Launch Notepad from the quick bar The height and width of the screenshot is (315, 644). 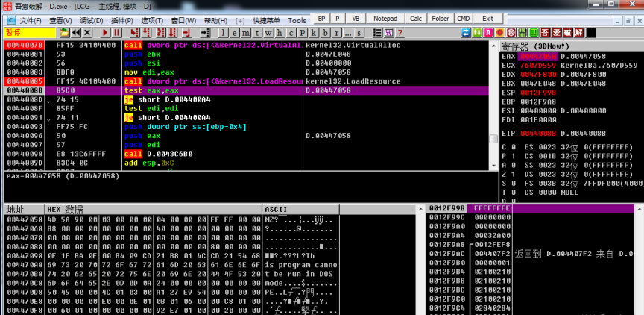click(385, 19)
